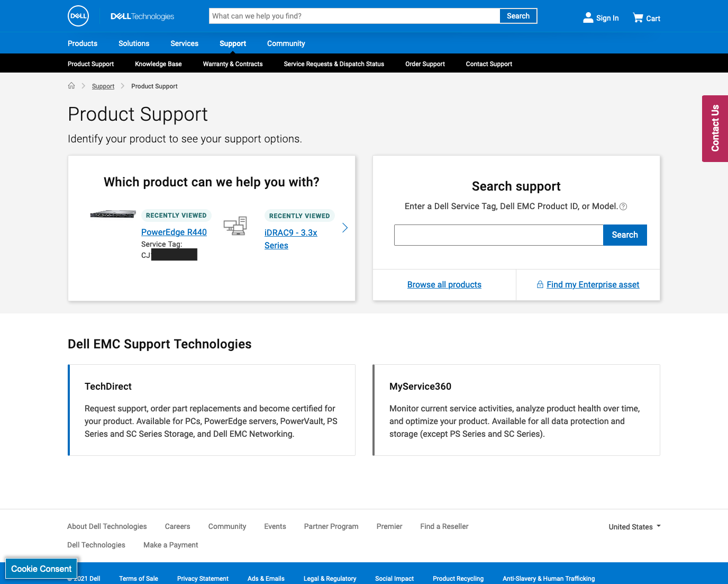Open the PowerEdge R440 link
The width and height of the screenshot is (728, 584).
[x=174, y=232]
